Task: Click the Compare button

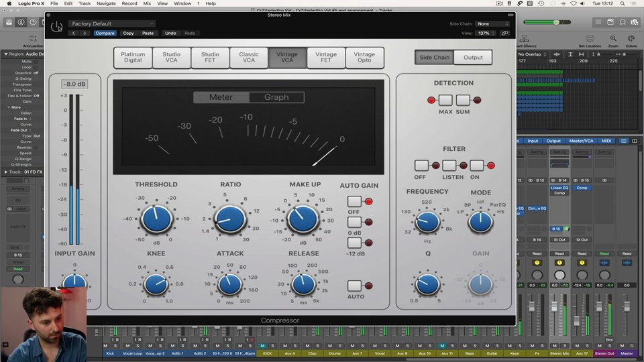Action: click(105, 34)
